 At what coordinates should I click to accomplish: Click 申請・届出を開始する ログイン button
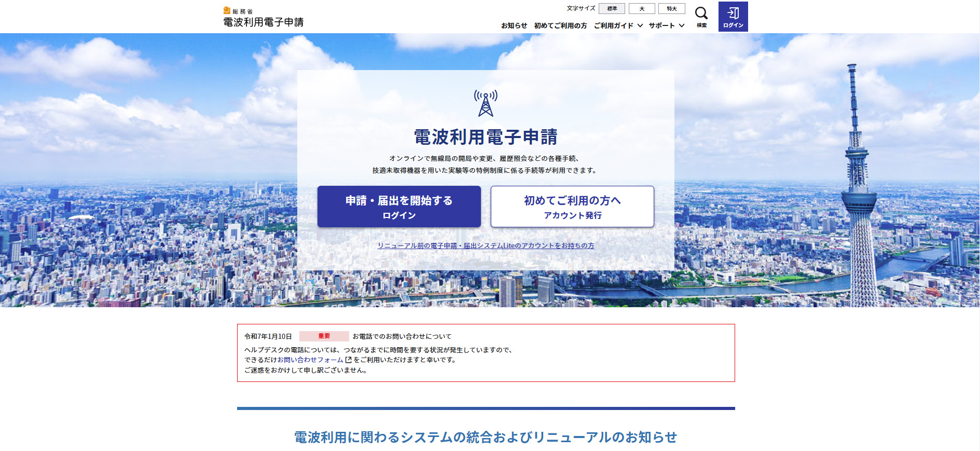pyautogui.click(x=399, y=207)
